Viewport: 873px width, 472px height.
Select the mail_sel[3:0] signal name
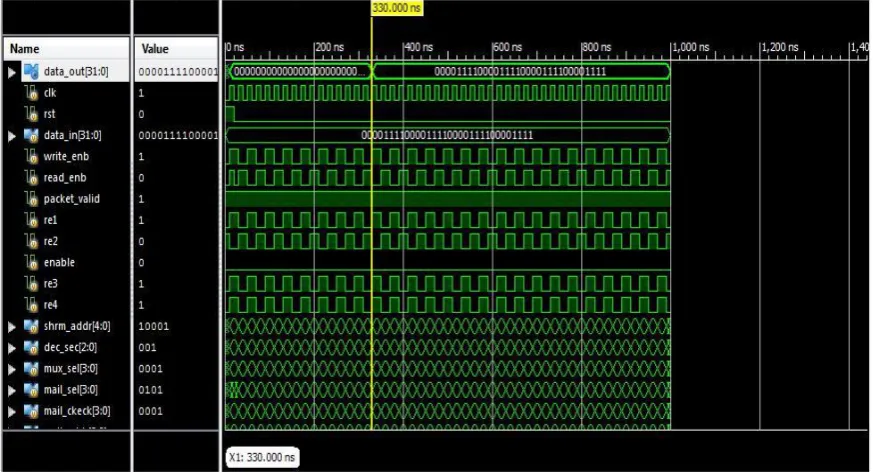[x=71, y=390]
